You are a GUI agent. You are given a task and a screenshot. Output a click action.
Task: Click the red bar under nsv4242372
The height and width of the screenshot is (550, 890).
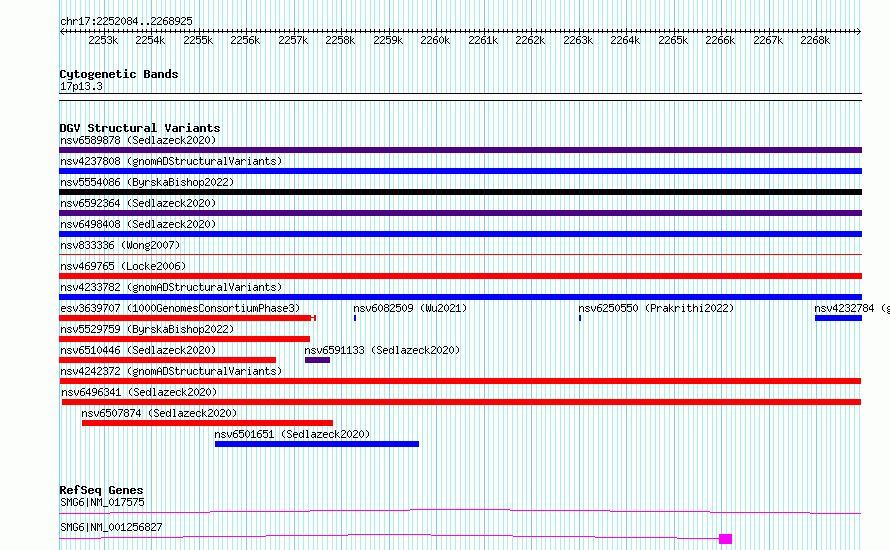tap(460, 381)
